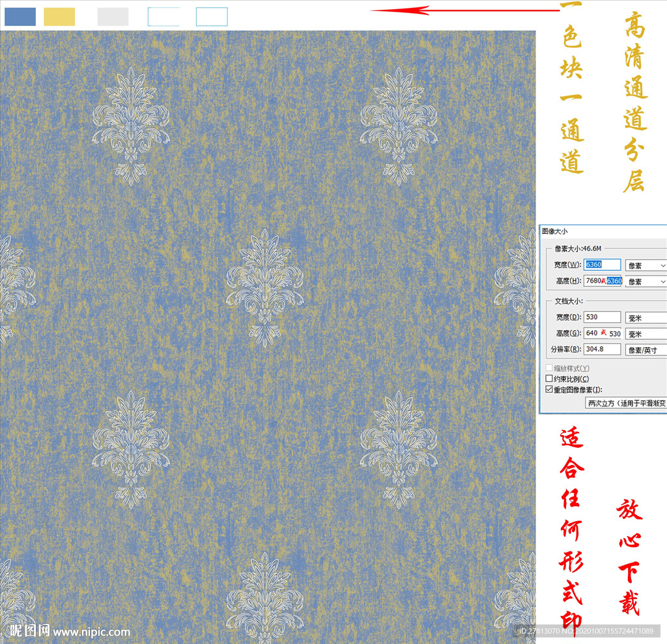Toggle the 约束比例 checkbox
Screen dimensions: 667x644
549,378
